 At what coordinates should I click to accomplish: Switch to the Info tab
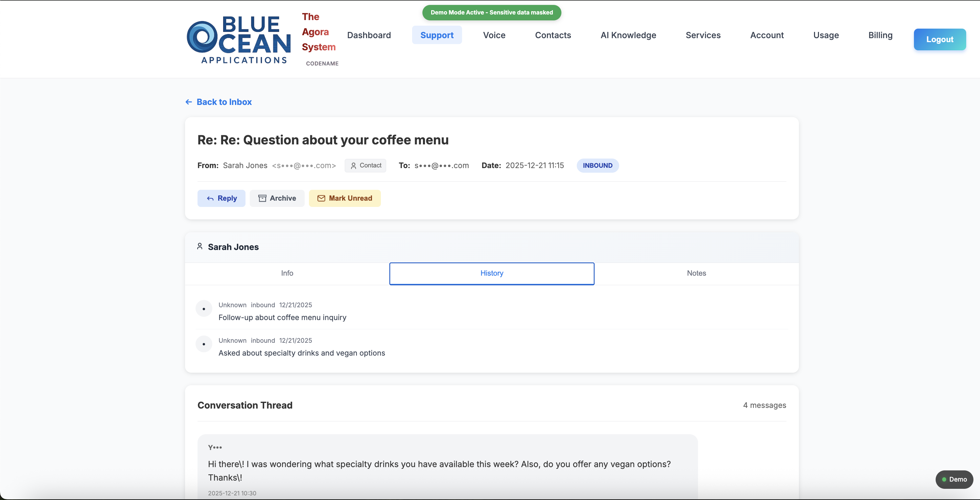click(x=287, y=273)
